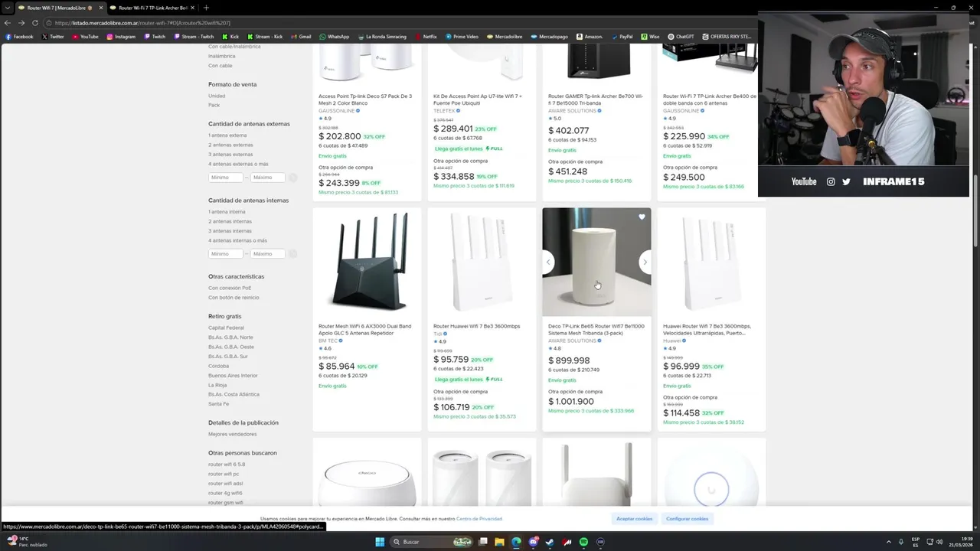Open Spotify from the taskbar
The height and width of the screenshot is (551, 980).
point(583,542)
